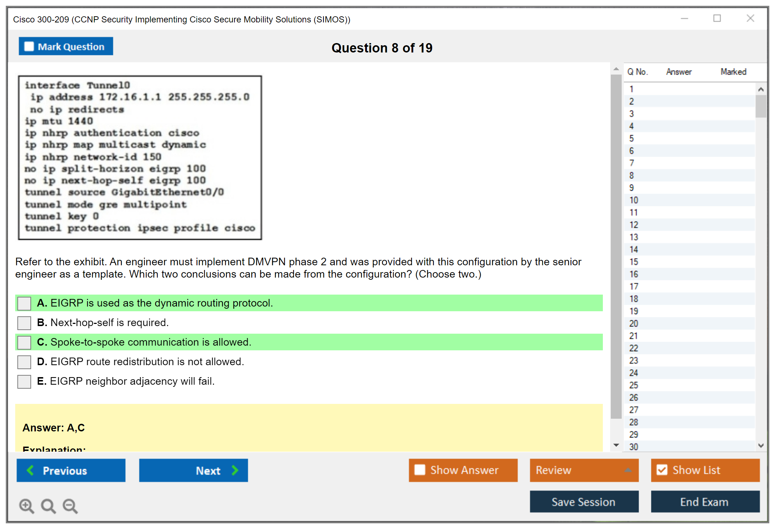Uncheck the Show List checkbox
Screen dimensions: 778x532
(x=662, y=470)
